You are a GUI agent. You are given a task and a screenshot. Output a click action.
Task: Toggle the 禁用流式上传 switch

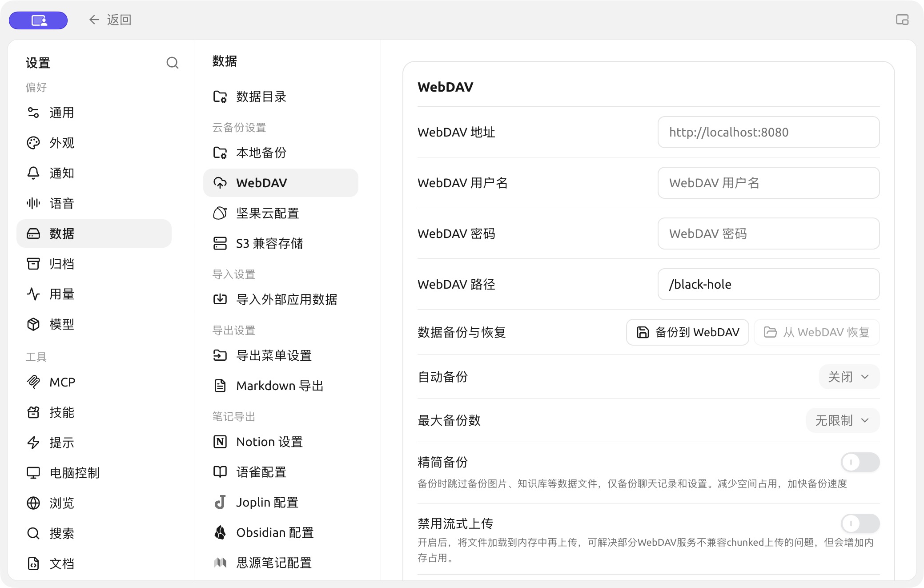point(860,524)
